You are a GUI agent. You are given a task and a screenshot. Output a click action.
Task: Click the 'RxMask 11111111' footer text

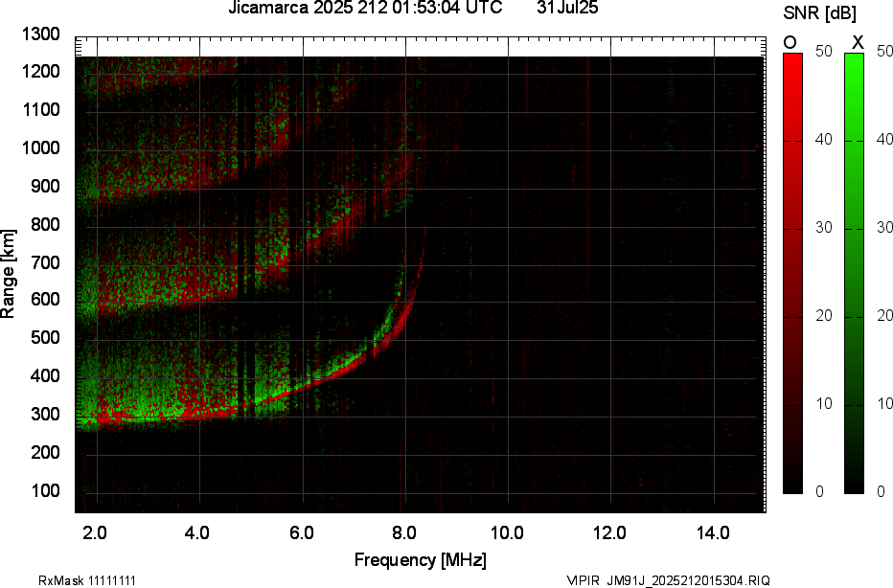click(87, 580)
